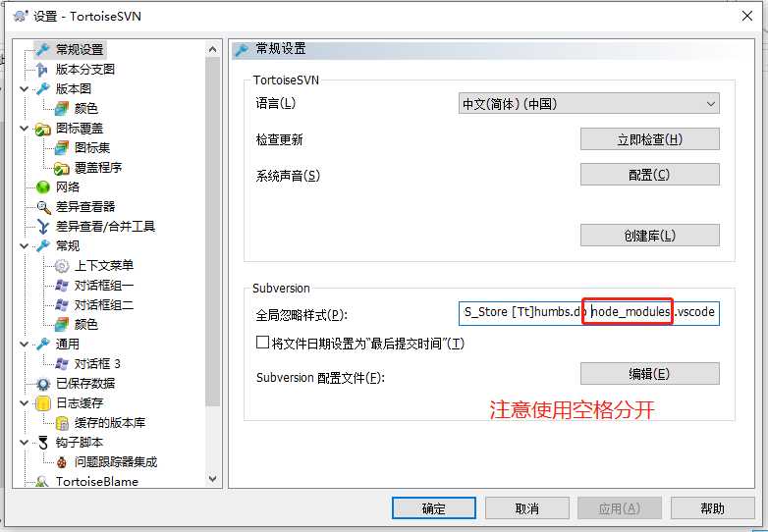Open the 差异查看/合并工具 merge icon

[43, 227]
